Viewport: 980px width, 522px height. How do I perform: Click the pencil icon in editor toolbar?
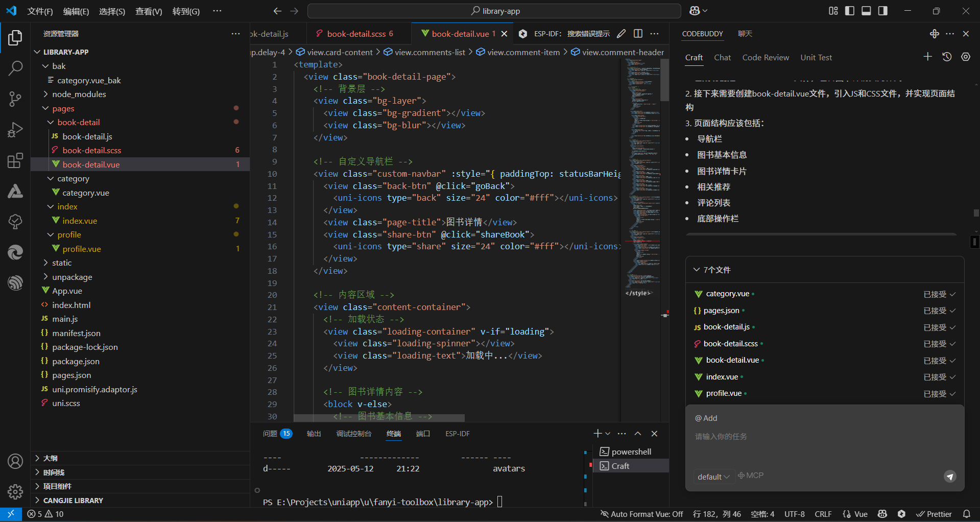pos(621,34)
